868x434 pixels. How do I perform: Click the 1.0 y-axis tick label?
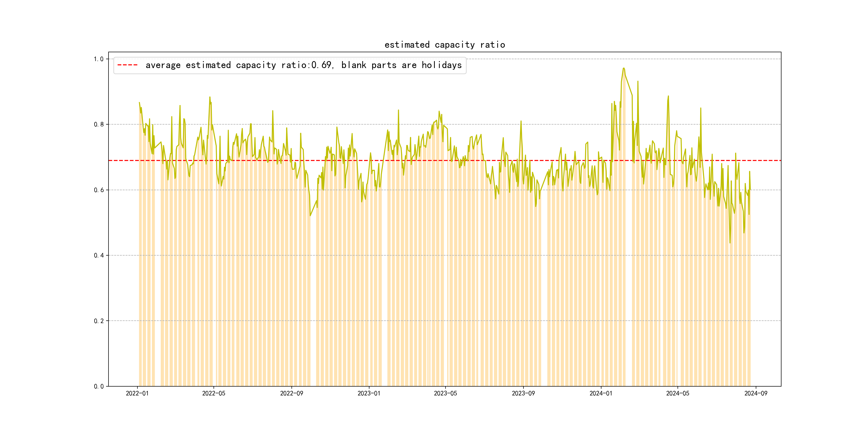click(99, 59)
